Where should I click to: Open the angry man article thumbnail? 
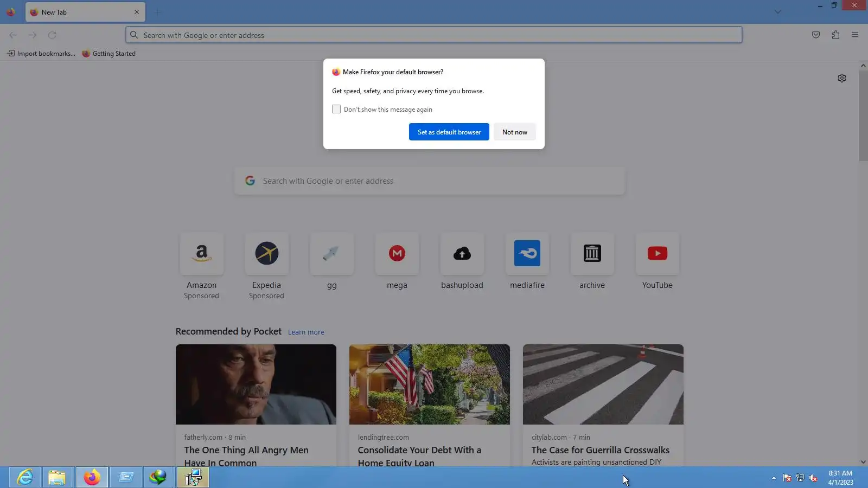pos(256,384)
